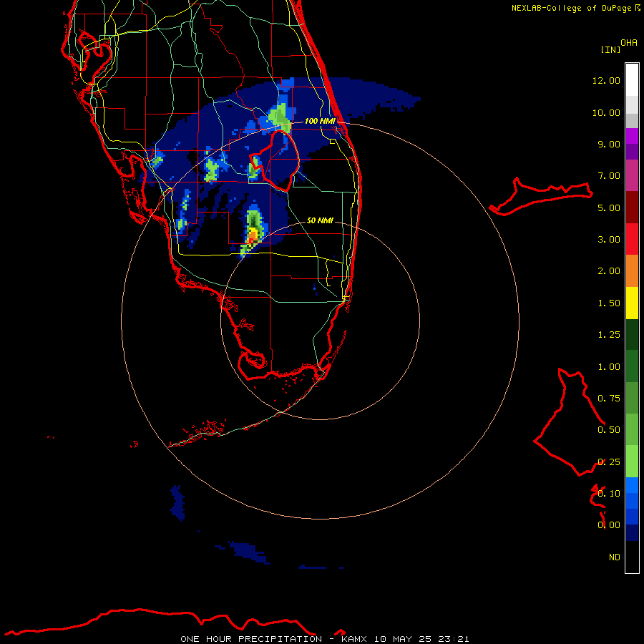Click the 10.00 legend value
Viewport: 644px width, 644px height.
606,112
